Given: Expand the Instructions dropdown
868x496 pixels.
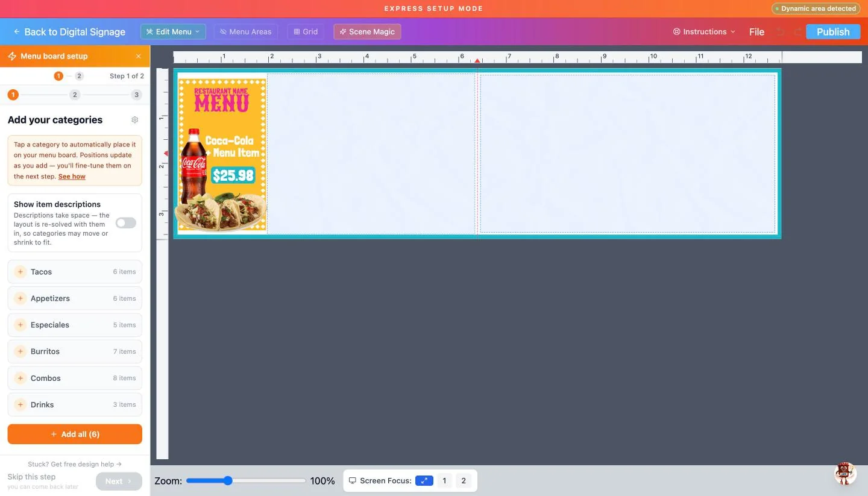Looking at the screenshot, I should coord(704,32).
